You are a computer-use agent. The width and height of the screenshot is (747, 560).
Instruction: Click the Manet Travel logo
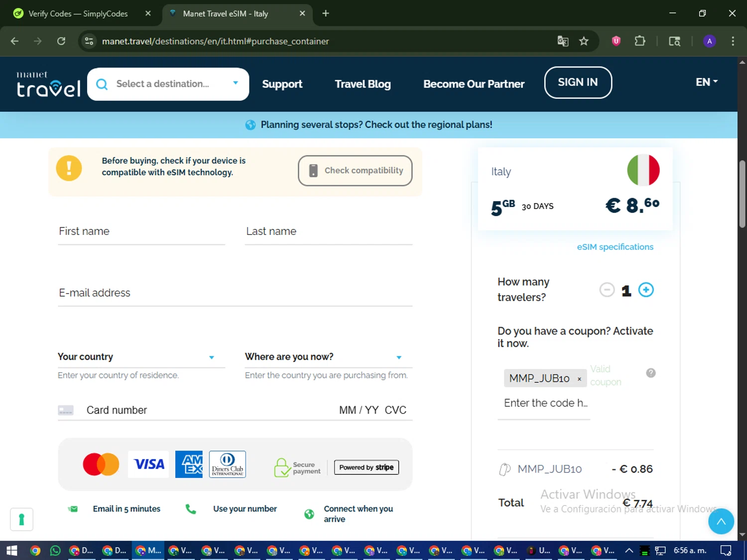coord(48,84)
